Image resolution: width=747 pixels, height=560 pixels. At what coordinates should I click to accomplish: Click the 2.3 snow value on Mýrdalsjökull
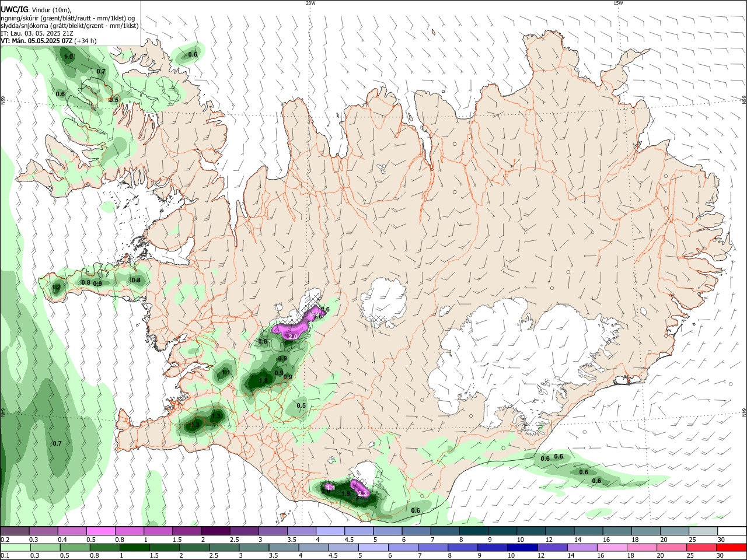tap(362, 494)
